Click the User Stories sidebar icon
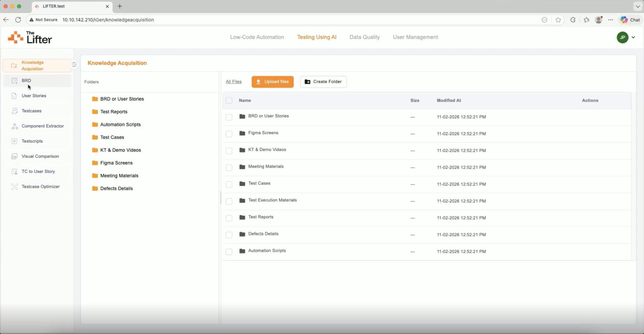The image size is (644, 334). point(14,96)
